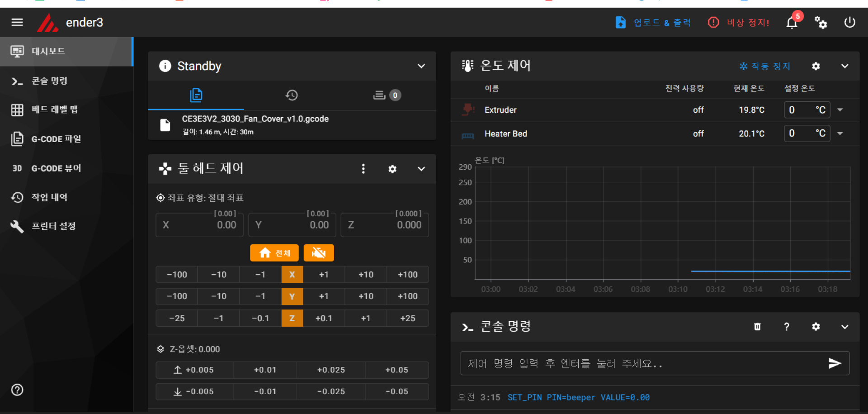This screenshot has height=414, width=868.
Task: Home the Z axis
Action: pyautogui.click(x=292, y=318)
